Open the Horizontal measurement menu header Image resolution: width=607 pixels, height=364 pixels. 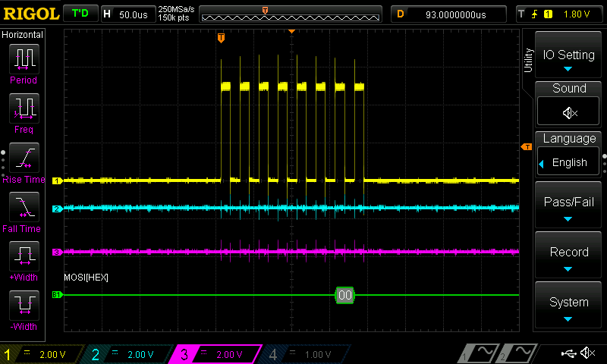pos(23,35)
